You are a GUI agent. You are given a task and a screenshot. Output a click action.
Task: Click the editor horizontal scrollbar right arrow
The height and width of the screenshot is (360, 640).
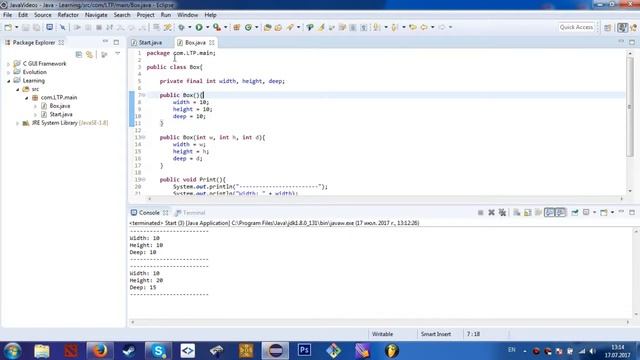(622, 199)
